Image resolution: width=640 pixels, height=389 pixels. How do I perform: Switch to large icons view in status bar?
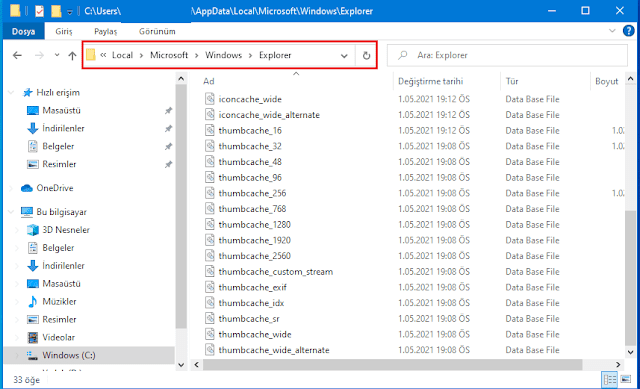[625, 380]
